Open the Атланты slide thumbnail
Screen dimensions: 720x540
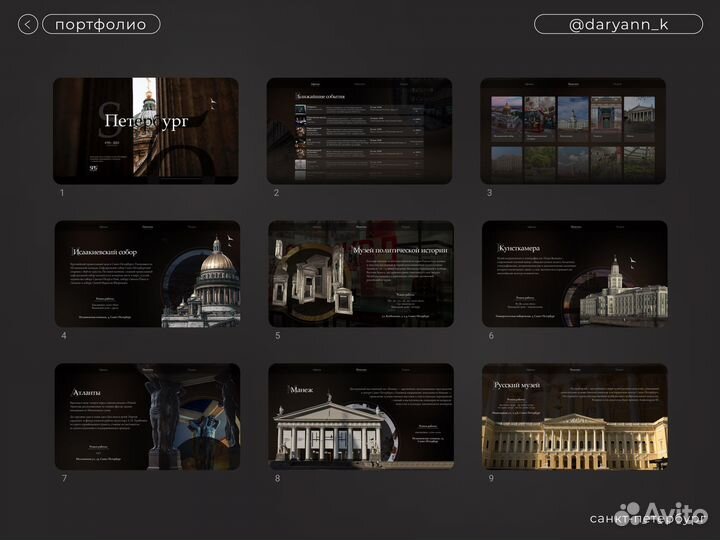click(146, 416)
